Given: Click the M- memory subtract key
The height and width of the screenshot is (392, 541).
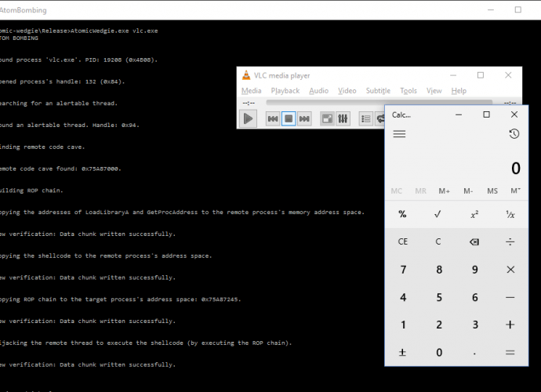Looking at the screenshot, I should click(x=468, y=191).
